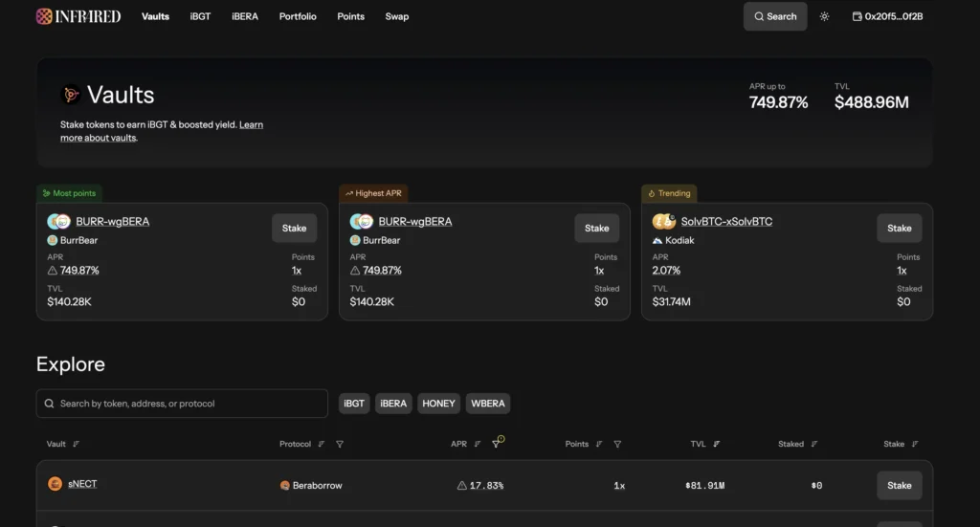Click the $81.91M TVL in sNECT row

click(705, 485)
